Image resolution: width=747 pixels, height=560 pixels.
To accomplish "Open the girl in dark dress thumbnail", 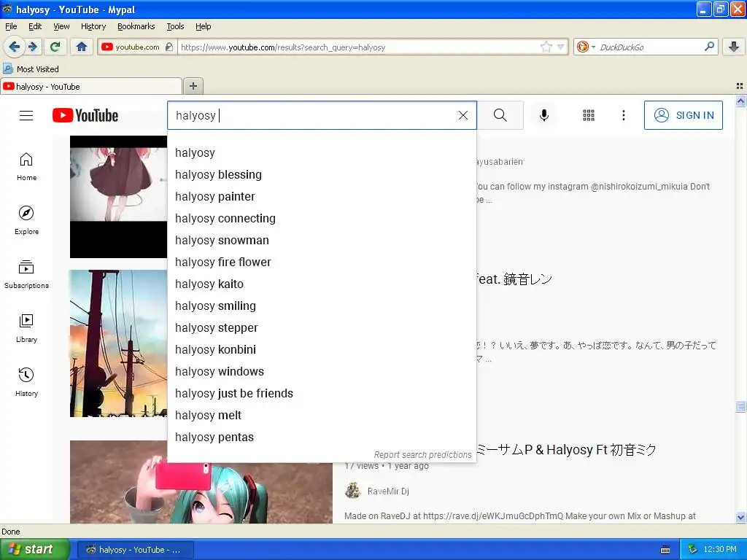I will click(x=118, y=197).
